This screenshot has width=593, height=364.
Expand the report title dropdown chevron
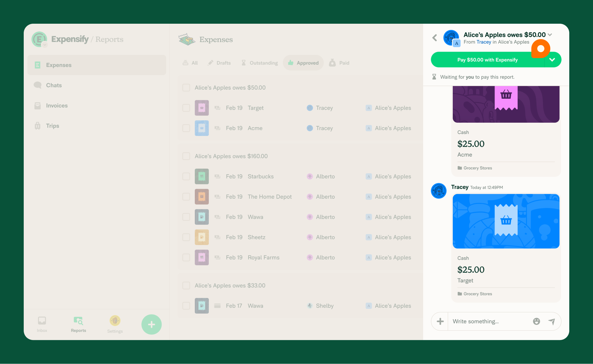[x=550, y=35]
